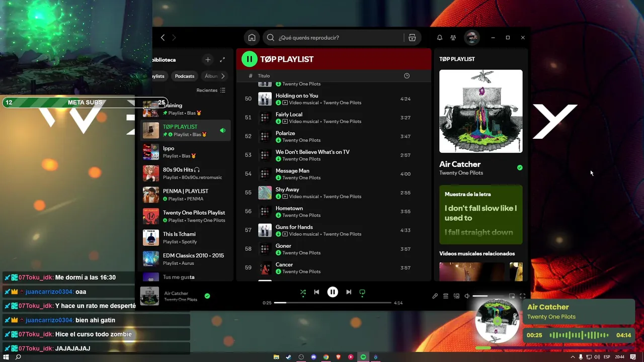Click the Título column header
Image resolution: width=644 pixels, height=362 pixels.
coord(264,76)
